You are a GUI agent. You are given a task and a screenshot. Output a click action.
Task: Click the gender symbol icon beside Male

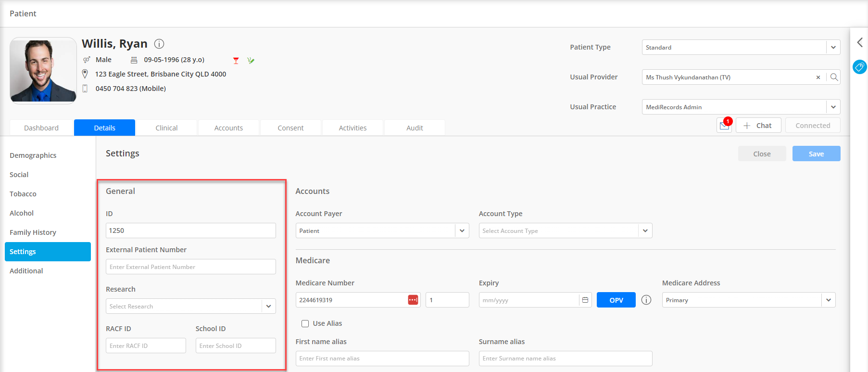click(x=87, y=60)
